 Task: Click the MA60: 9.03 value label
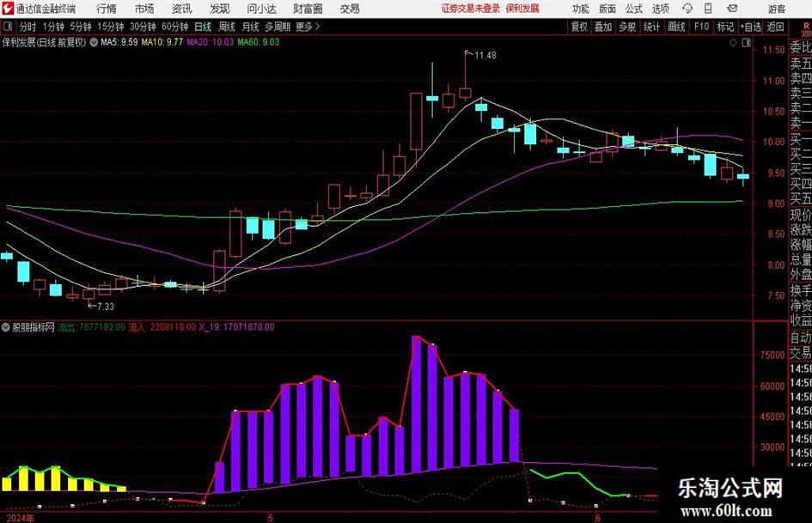(258, 42)
